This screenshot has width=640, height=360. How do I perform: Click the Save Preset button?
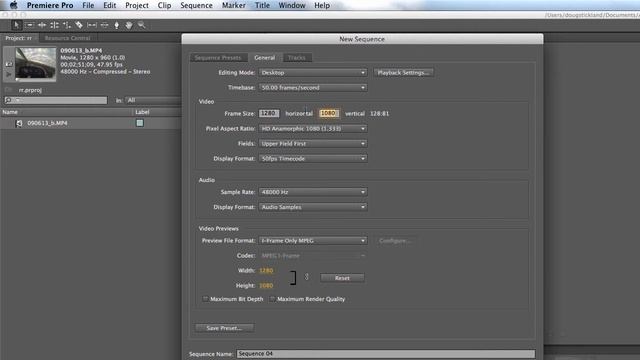tap(224, 328)
